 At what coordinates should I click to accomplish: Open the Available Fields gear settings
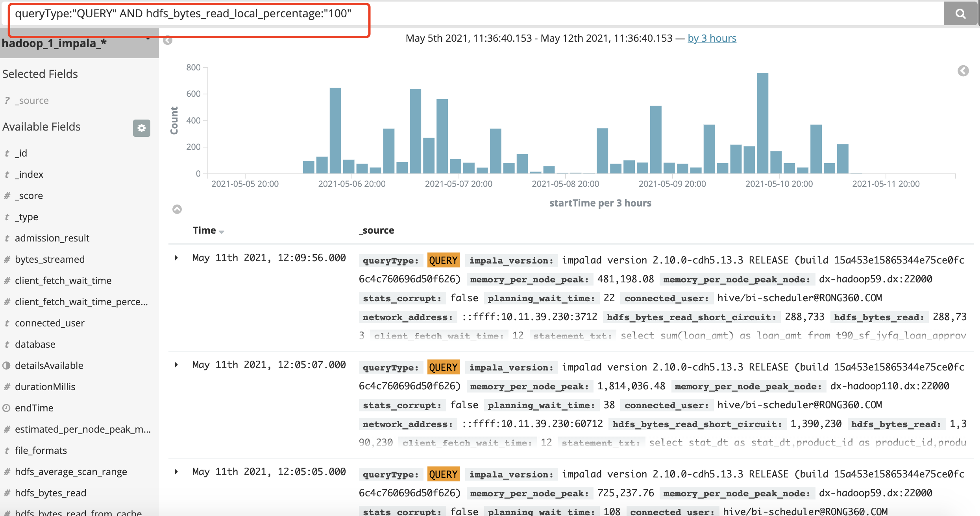142,128
